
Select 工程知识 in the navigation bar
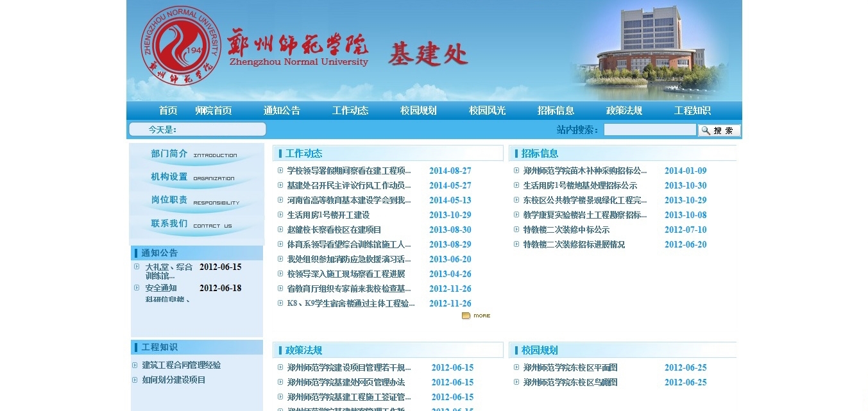coord(692,110)
